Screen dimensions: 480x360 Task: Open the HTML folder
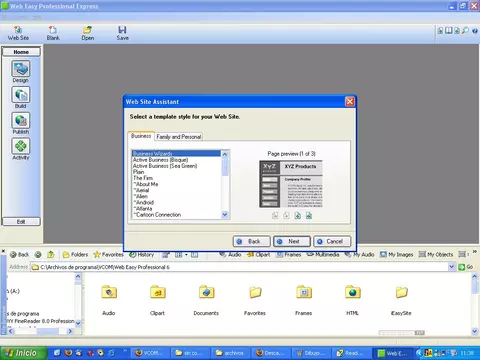(353, 300)
